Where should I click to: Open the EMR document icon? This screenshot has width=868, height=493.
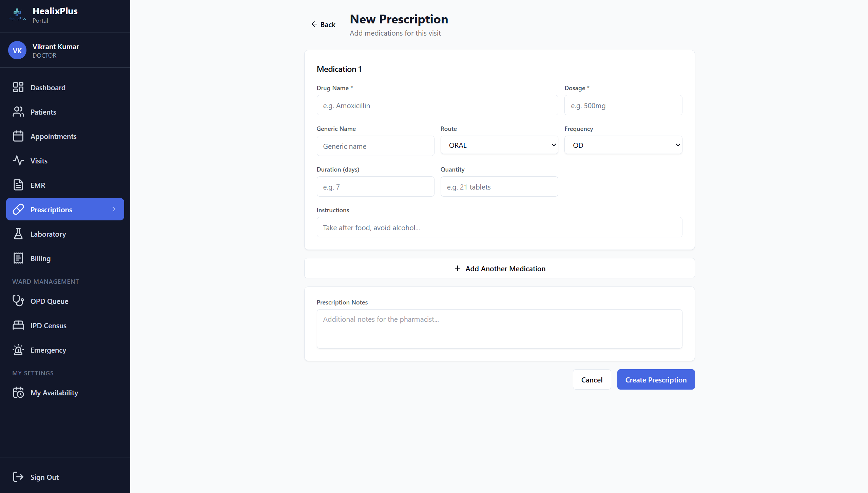[x=18, y=185]
